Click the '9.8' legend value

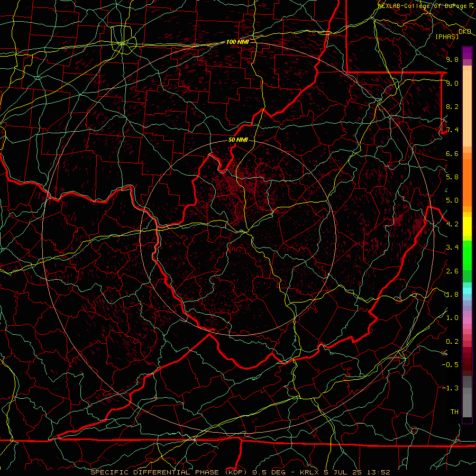tap(452, 60)
